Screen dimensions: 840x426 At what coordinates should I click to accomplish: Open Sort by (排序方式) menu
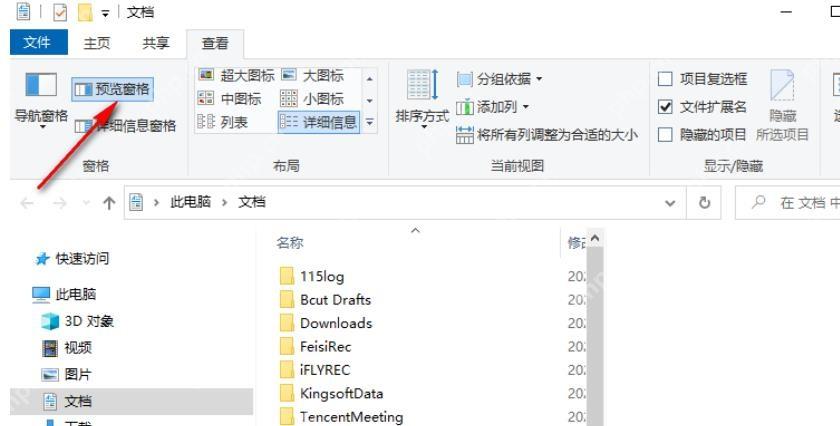coord(422,100)
